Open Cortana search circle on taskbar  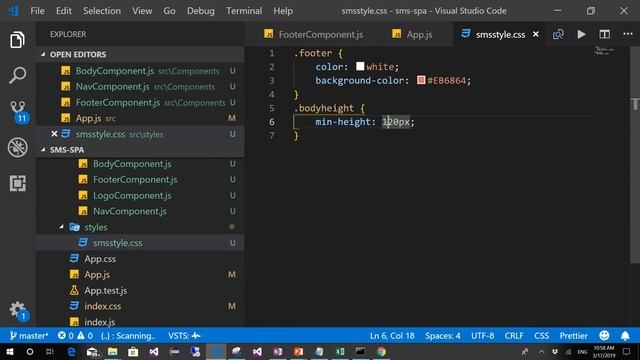30,351
